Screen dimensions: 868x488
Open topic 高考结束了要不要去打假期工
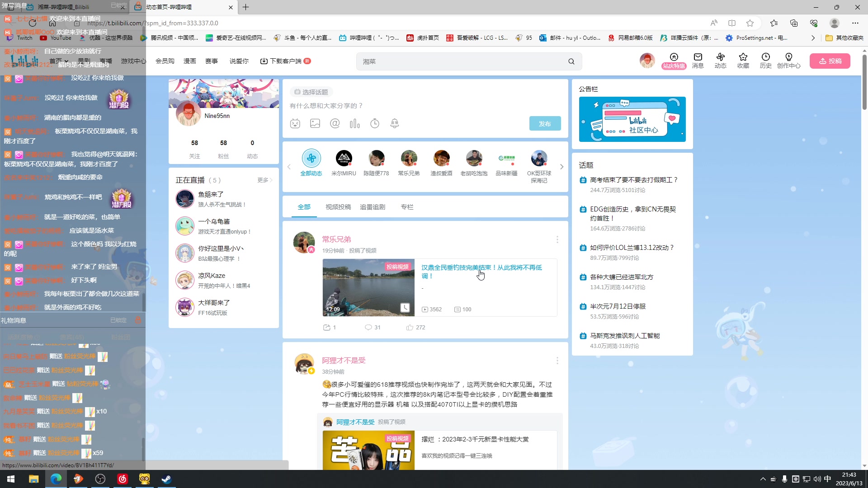tap(634, 180)
